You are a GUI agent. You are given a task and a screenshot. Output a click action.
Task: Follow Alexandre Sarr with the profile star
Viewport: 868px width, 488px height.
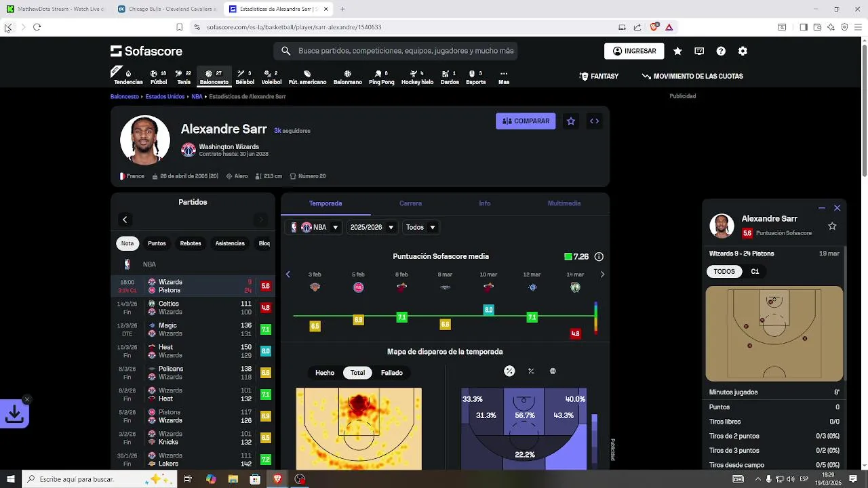(x=571, y=121)
